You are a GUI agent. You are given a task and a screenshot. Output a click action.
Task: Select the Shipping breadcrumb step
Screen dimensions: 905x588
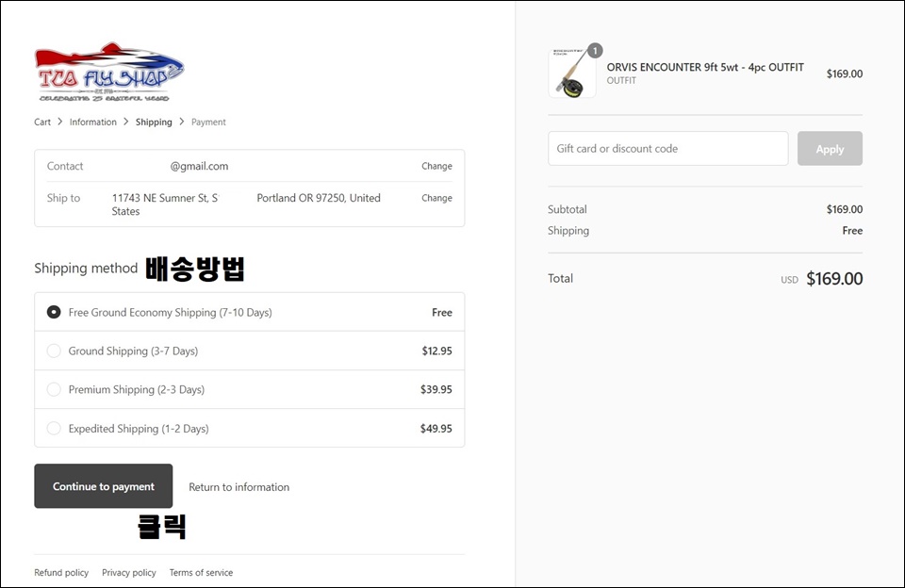pyautogui.click(x=154, y=122)
